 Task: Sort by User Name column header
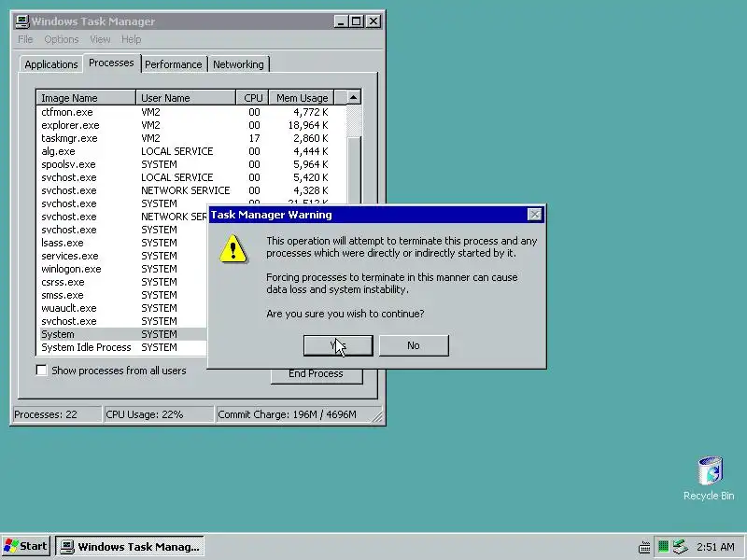186,98
